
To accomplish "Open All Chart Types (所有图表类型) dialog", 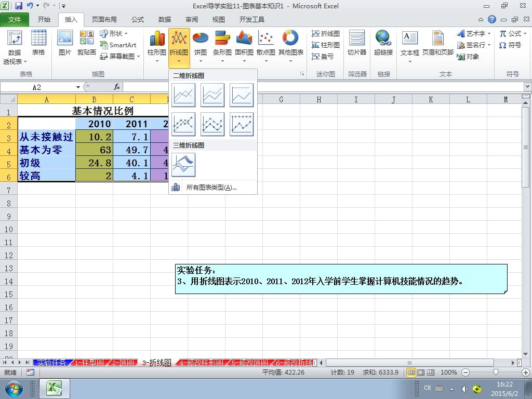I will (x=212, y=187).
